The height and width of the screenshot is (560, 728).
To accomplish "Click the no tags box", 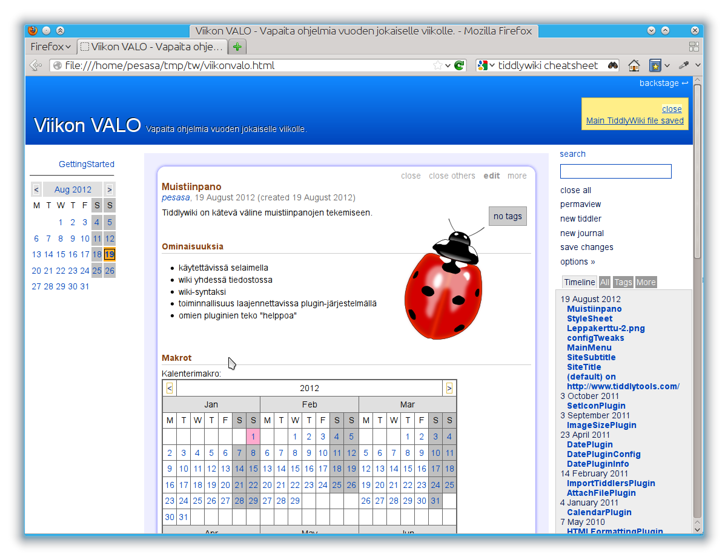I will (x=508, y=216).
